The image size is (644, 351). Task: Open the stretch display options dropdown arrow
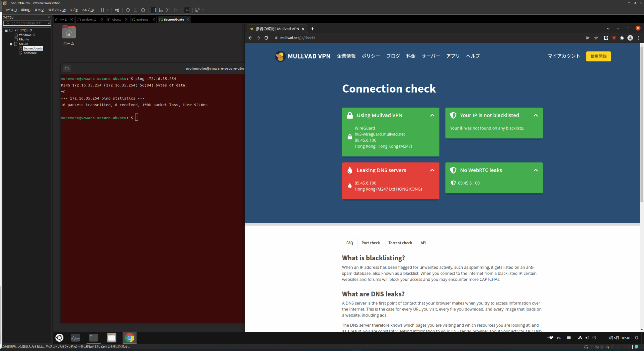pos(203,10)
